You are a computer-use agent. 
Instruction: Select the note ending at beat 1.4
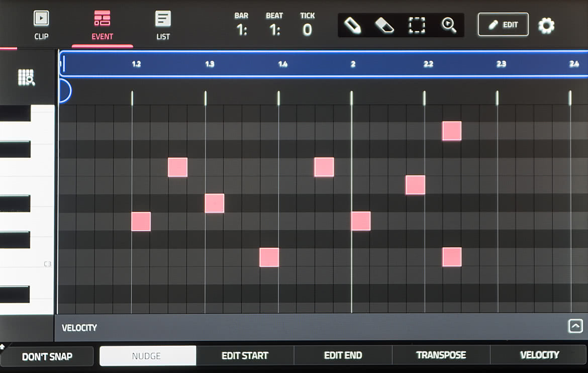269,257
